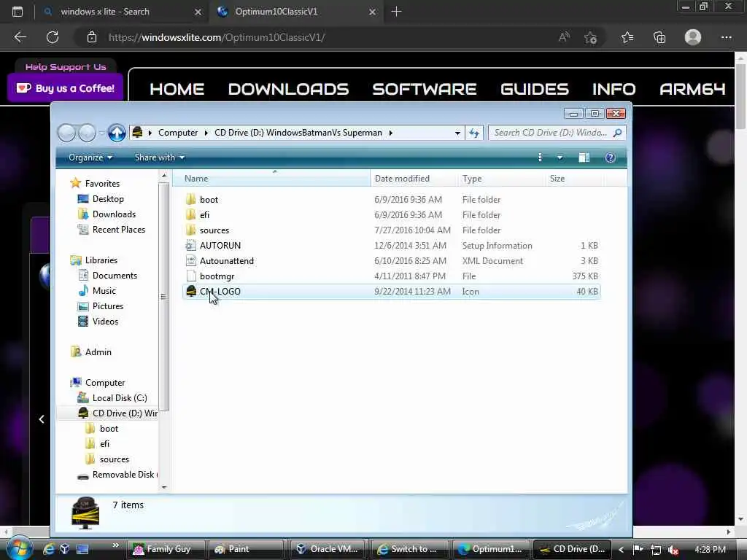Open ARM64 on the website menu
747x560 pixels.
(x=692, y=89)
